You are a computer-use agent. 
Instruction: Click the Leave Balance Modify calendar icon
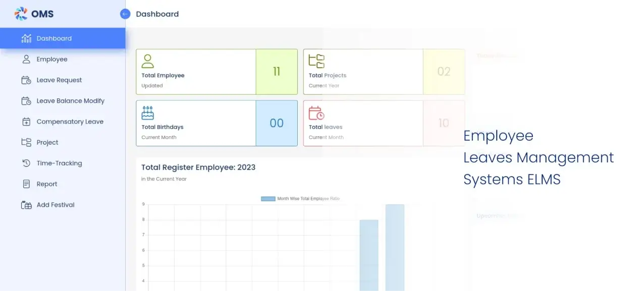[x=26, y=100]
